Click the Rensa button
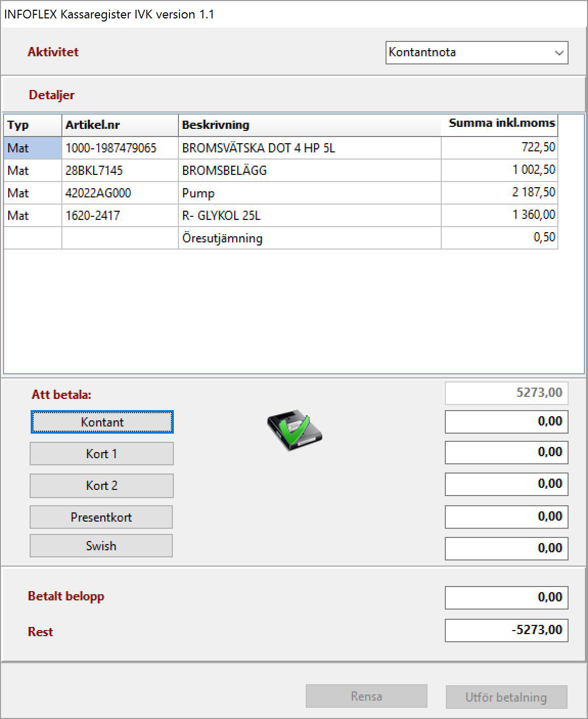Viewport: 588px width, 719px height. (367, 696)
